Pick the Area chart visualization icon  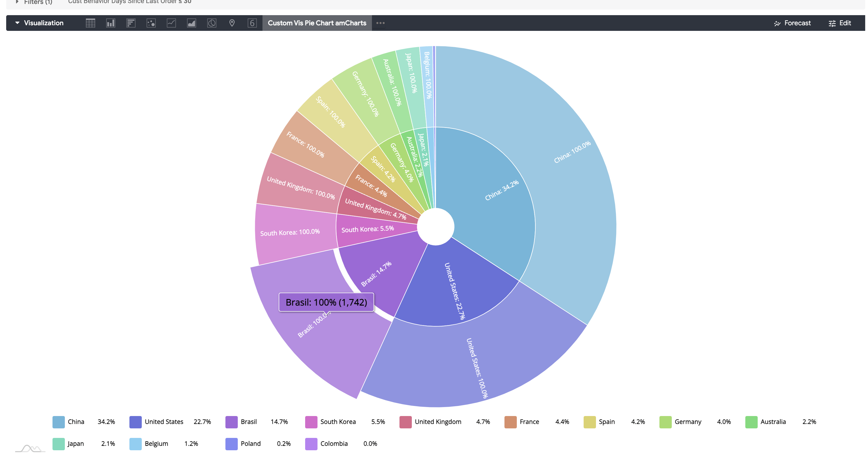191,23
